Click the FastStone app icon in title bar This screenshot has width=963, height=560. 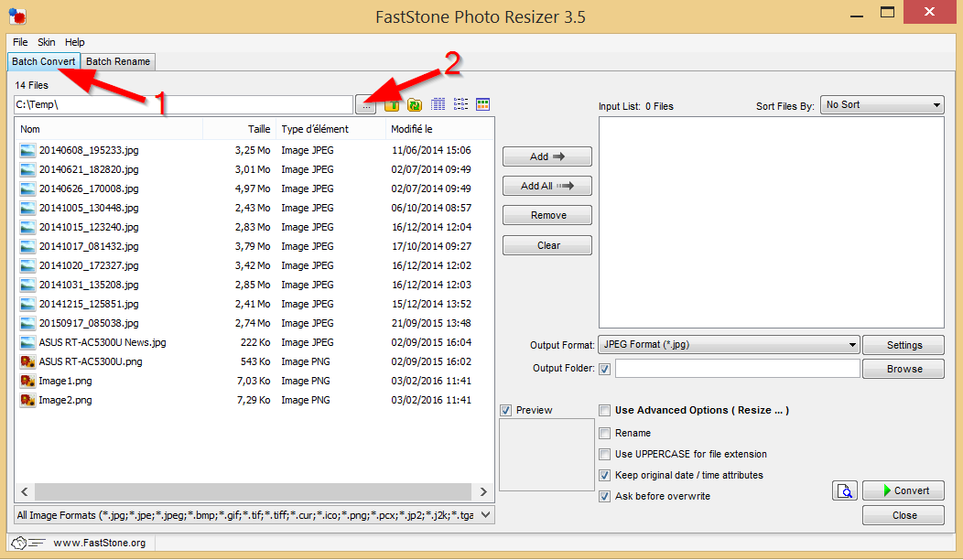coord(17,16)
